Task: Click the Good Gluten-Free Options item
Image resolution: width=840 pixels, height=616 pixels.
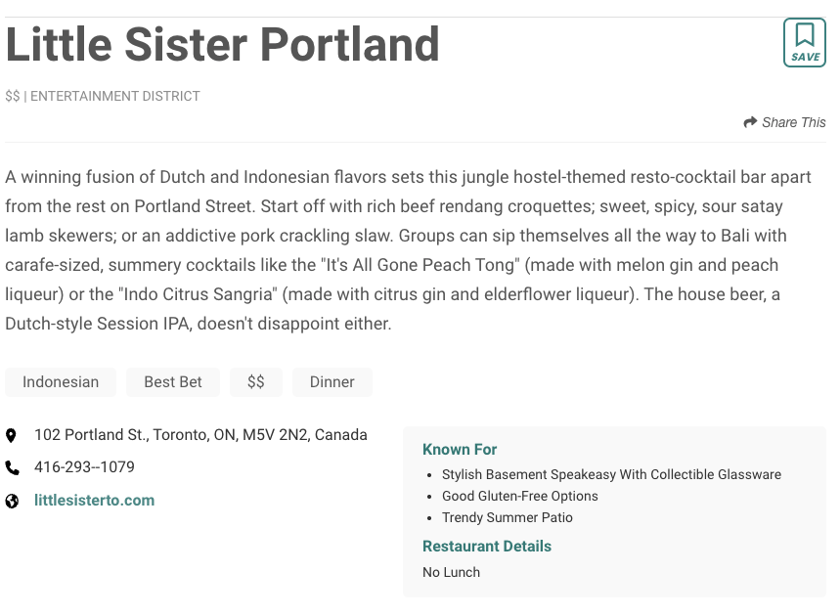Action: click(x=519, y=497)
